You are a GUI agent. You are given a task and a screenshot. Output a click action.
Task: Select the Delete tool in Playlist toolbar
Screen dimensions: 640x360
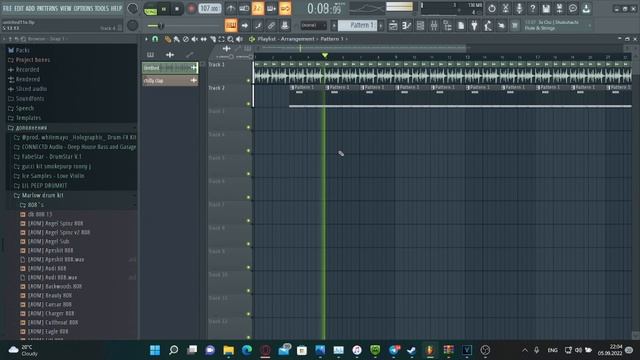186,39
